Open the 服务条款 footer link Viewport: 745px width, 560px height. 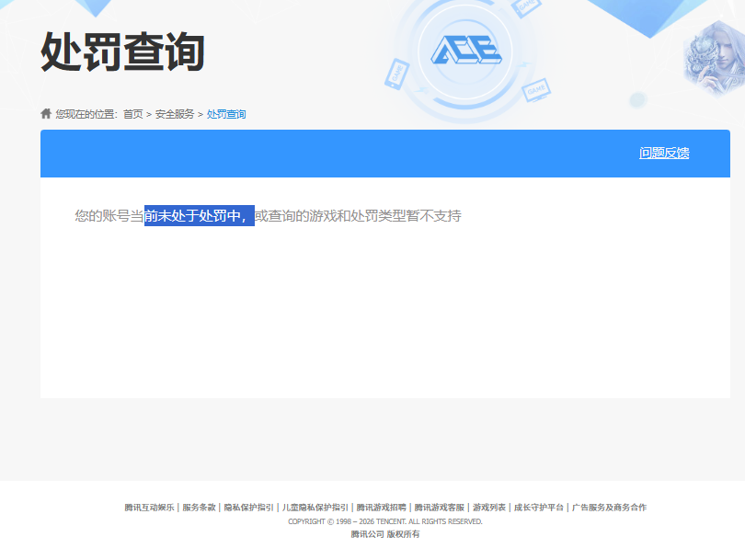tap(199, 508)
